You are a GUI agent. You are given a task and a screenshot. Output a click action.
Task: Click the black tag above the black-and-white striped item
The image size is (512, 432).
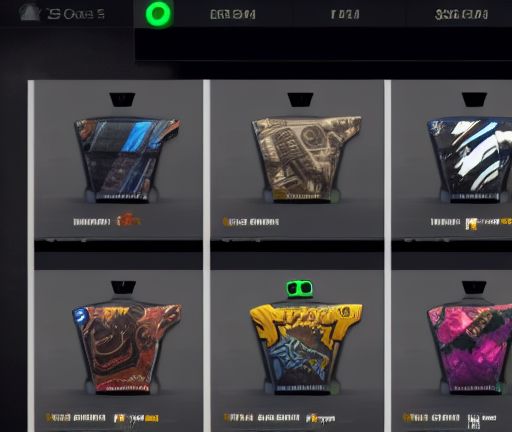(x=474, y=100)
